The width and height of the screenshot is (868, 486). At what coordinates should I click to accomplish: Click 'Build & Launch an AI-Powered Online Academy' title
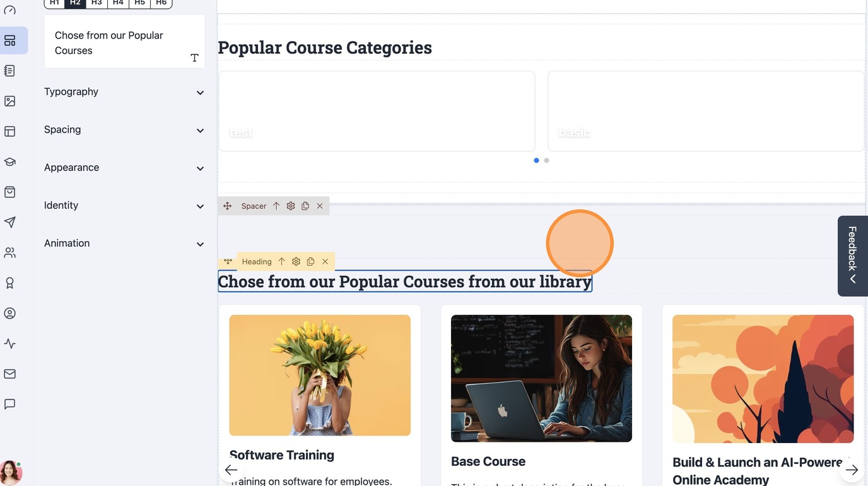pos(758,471)
